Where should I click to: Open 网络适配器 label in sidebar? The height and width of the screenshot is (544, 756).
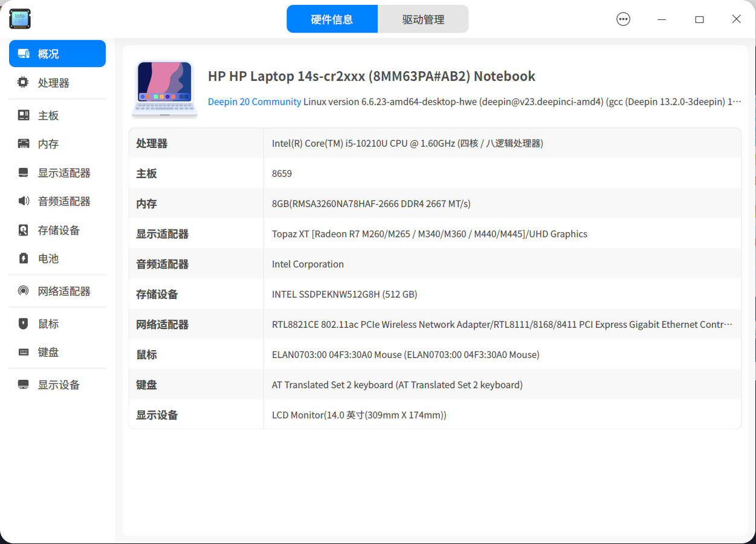[64, 291]
